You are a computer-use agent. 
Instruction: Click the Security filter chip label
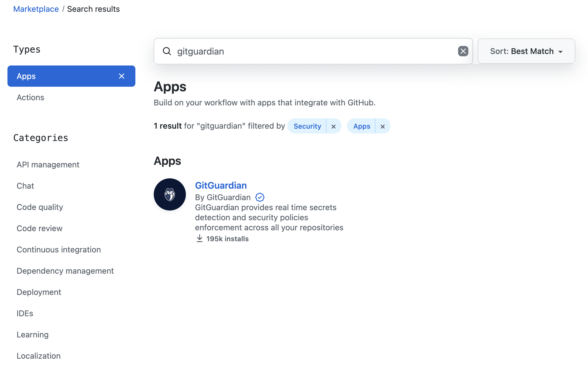coord(307,126)
